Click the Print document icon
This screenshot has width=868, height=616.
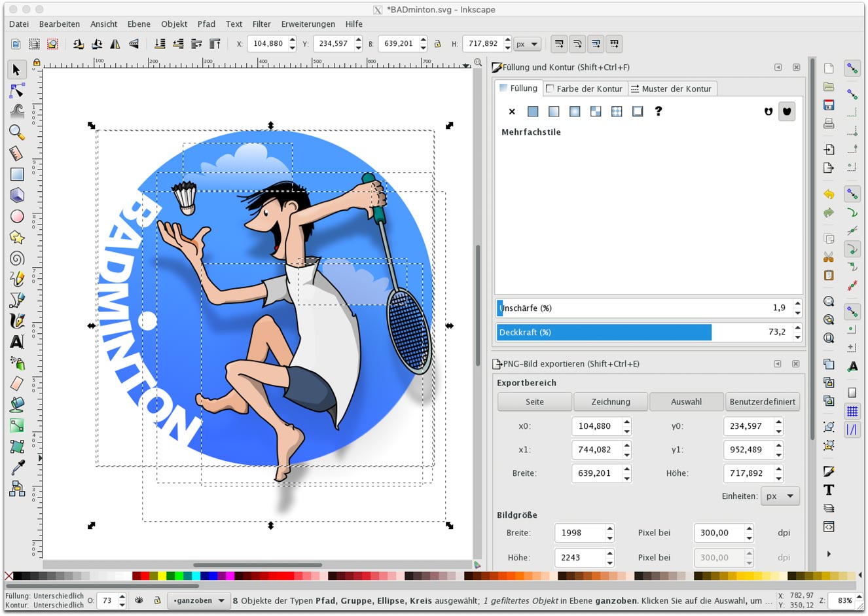tap(829, 123)
